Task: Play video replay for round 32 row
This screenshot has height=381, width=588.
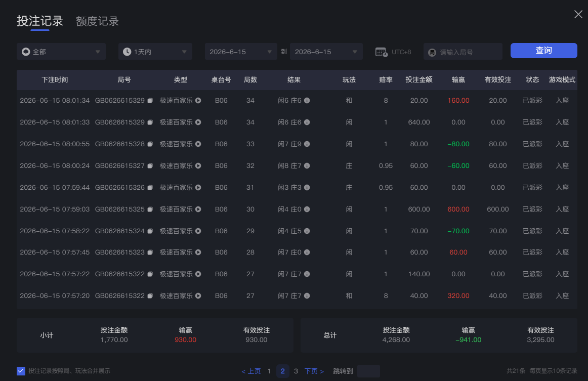Action: tap(198, 166)
